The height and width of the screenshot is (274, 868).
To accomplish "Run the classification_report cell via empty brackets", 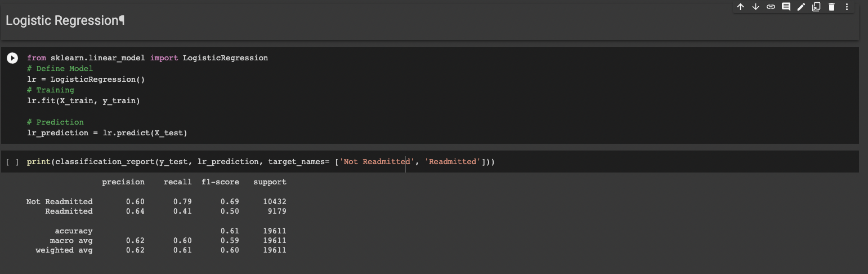I will [12, 162].
